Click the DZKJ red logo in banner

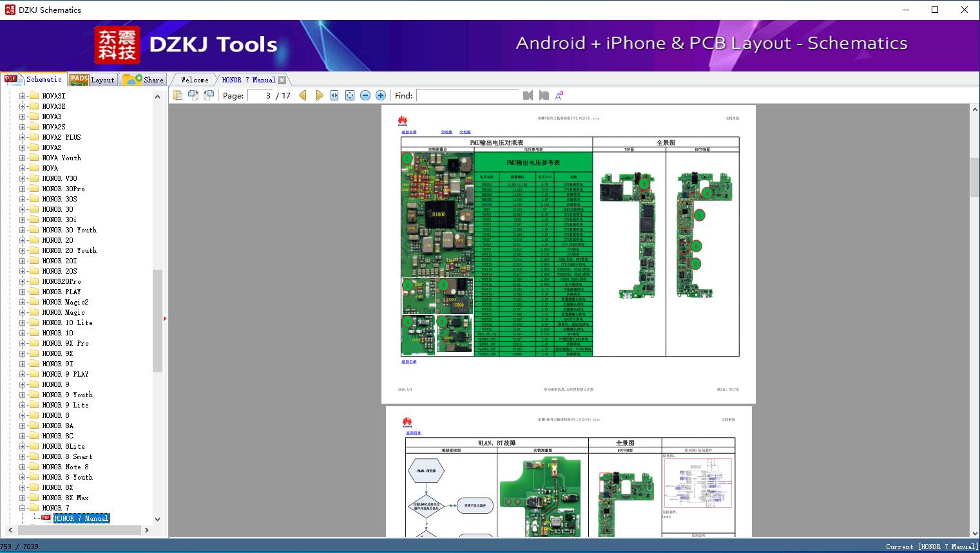pyautogui.click(x=117, y=45)
